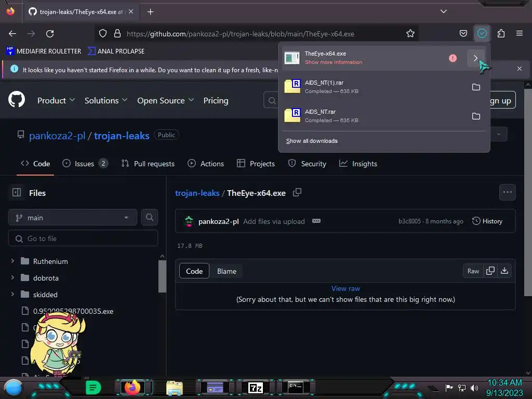The height and width of the screenshot is (399, 532).
Task: Open the Pocket save icon
Action: (463, 34)
